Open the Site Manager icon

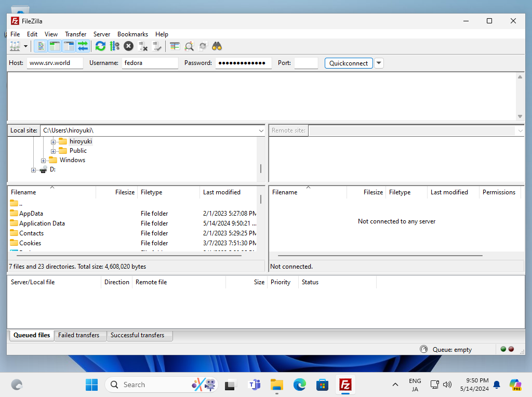[x=15, y=46]
